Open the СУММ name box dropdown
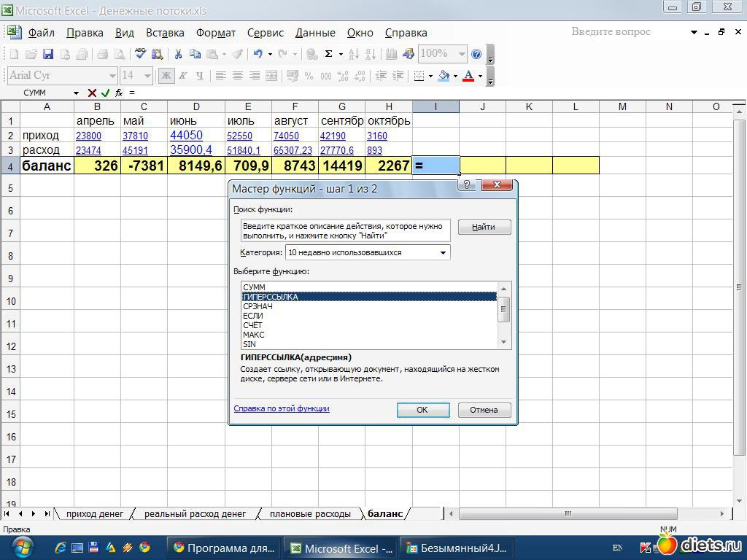This screenshot has width=747, height=560. 76,93
